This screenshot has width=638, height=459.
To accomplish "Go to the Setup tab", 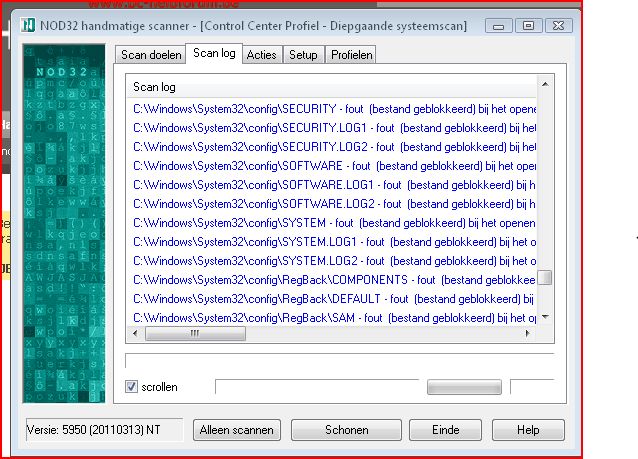I will (303, 55).
